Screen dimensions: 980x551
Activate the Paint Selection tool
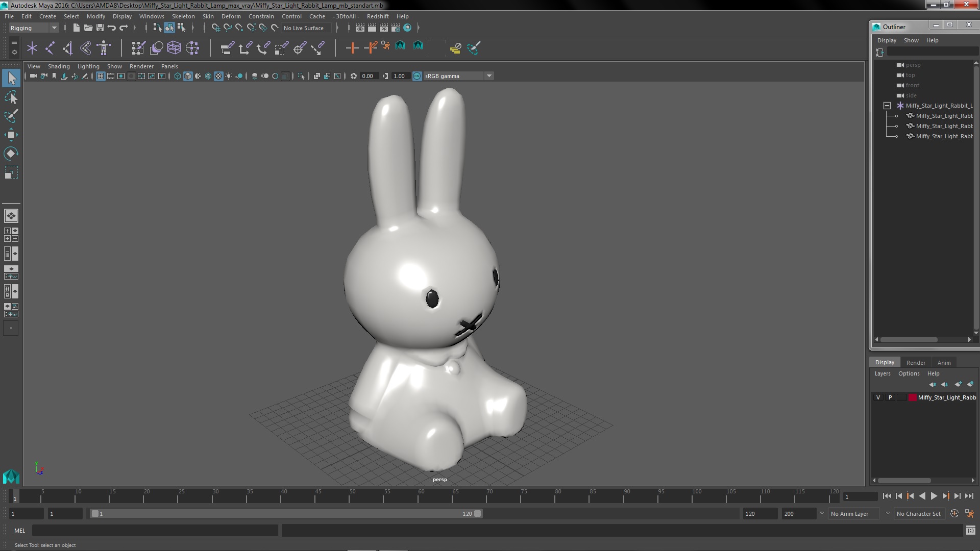pyautogui.click(x=11, y=116)
